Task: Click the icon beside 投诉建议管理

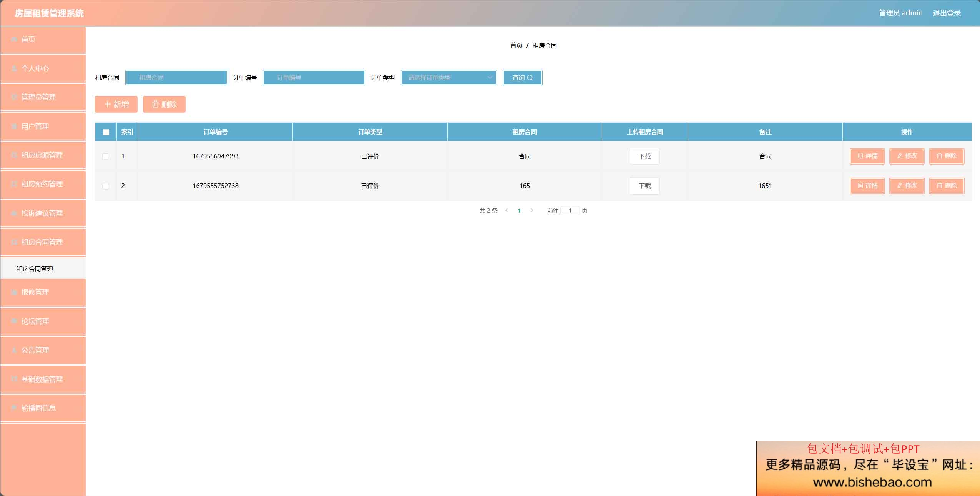Action: (14, 213)
